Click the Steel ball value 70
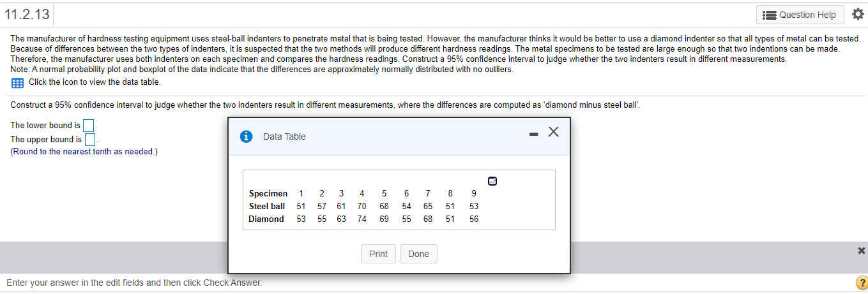The height and width of the screenshot is (294, 868). tap(362, 206)
